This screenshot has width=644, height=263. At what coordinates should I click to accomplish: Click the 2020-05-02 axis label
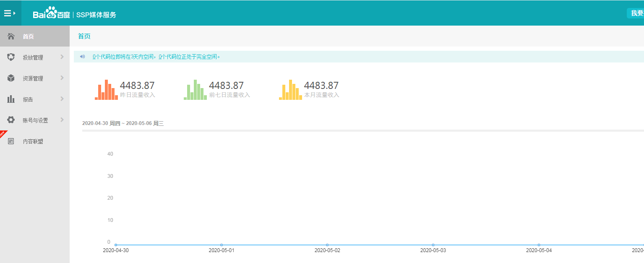pyautogui.click(x=327, y=250)
